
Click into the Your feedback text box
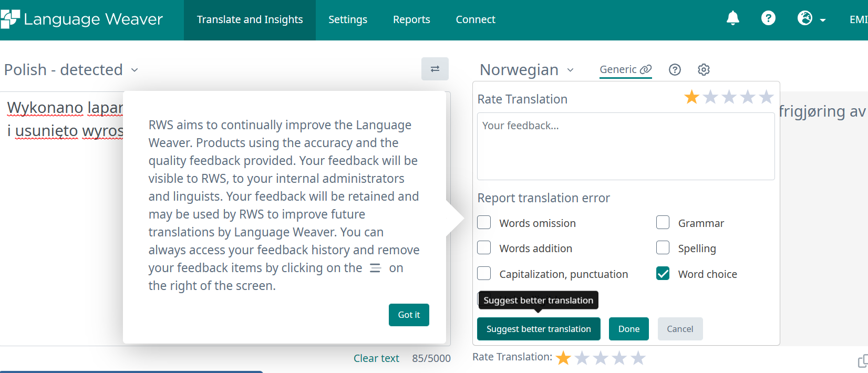coord(626,146)
